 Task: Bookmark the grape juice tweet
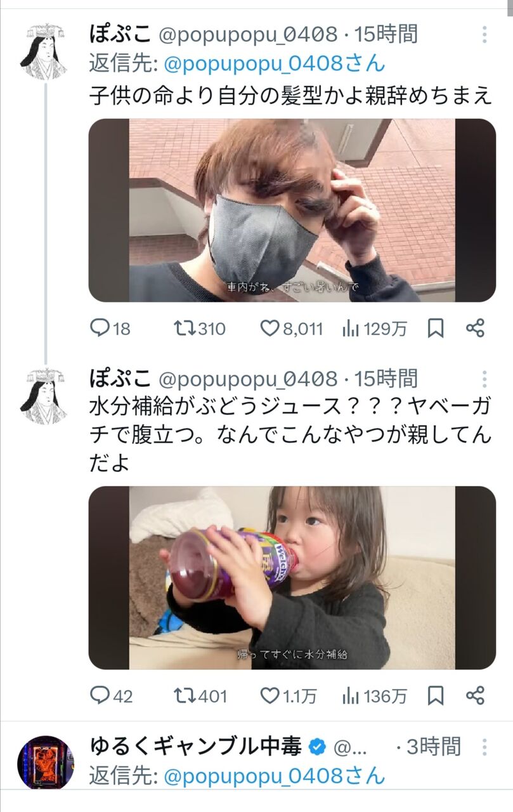tap(436, 696)
